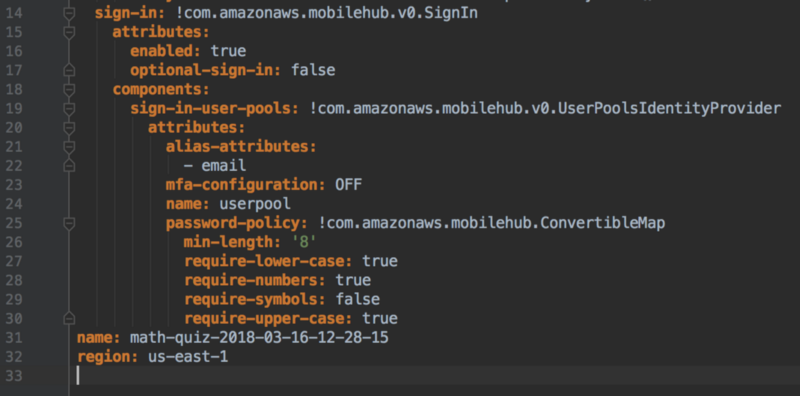Image resolution: width=800 pixels, height=396 pixels.
Task: Click the UserPoolsIdentityProvider type tag
Action: tap(545, 109)
